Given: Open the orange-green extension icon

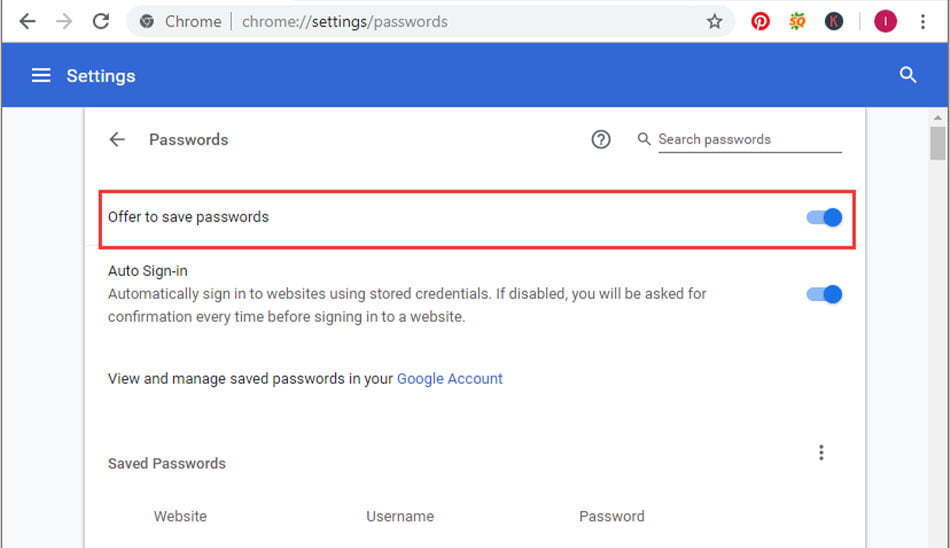Looking at the screenshot, I should point(797,21).
